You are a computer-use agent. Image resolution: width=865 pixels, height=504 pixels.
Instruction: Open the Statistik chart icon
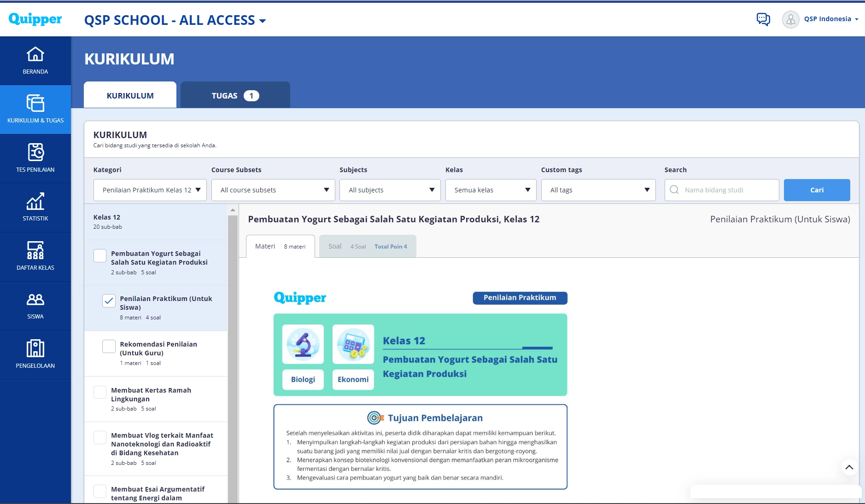(35, 202)
